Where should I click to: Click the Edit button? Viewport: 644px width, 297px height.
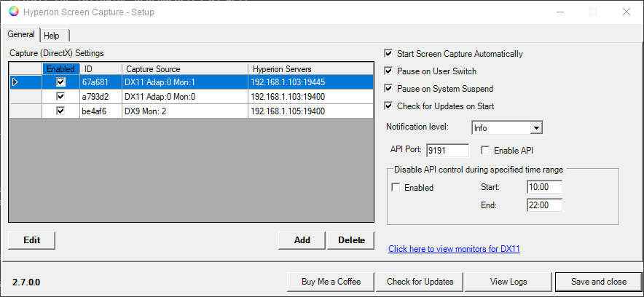pyautogui.click(x=31, y=240)
